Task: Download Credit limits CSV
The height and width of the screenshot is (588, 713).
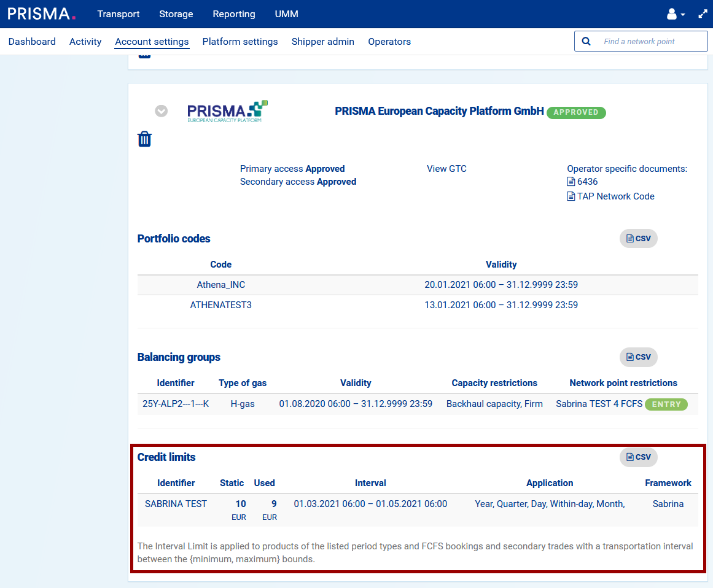Action: tap(638, 457)
